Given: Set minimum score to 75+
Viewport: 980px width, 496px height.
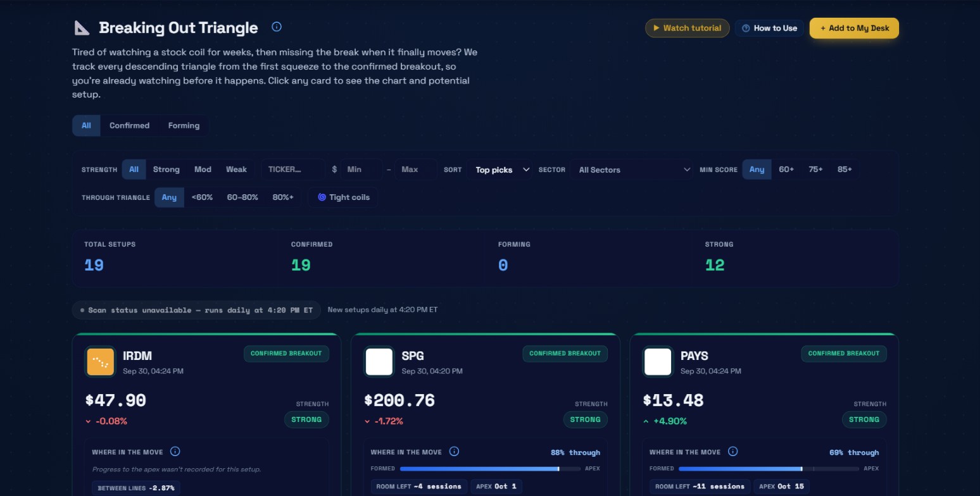Looking at the screenshot, I should click(x=815, y=170).
